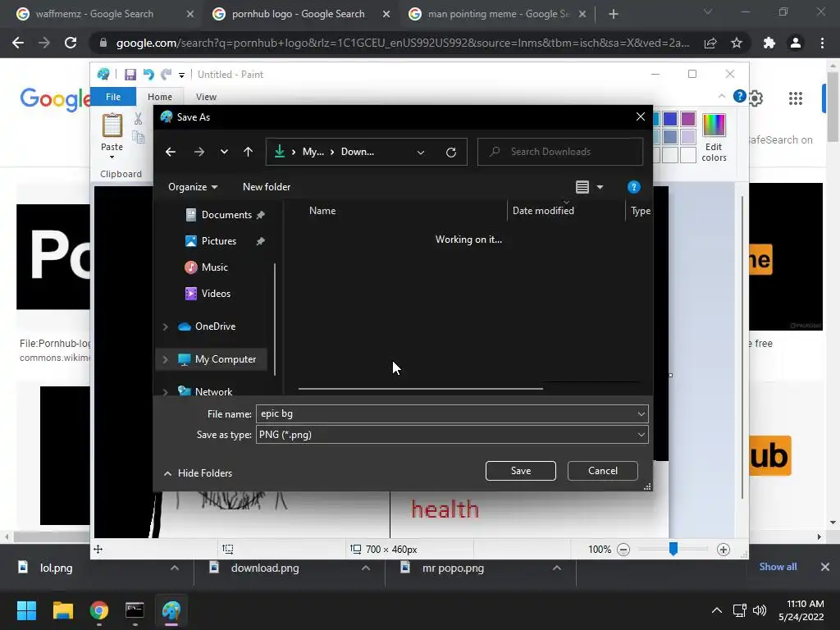Open a new Chrome tab
This screenshot has height=630, width=840.
tap(614, 15)
